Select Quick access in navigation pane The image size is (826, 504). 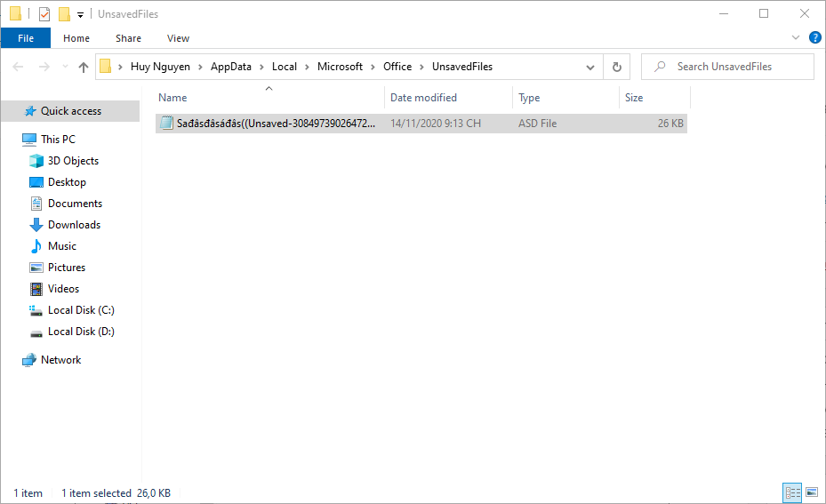point(70,111)
